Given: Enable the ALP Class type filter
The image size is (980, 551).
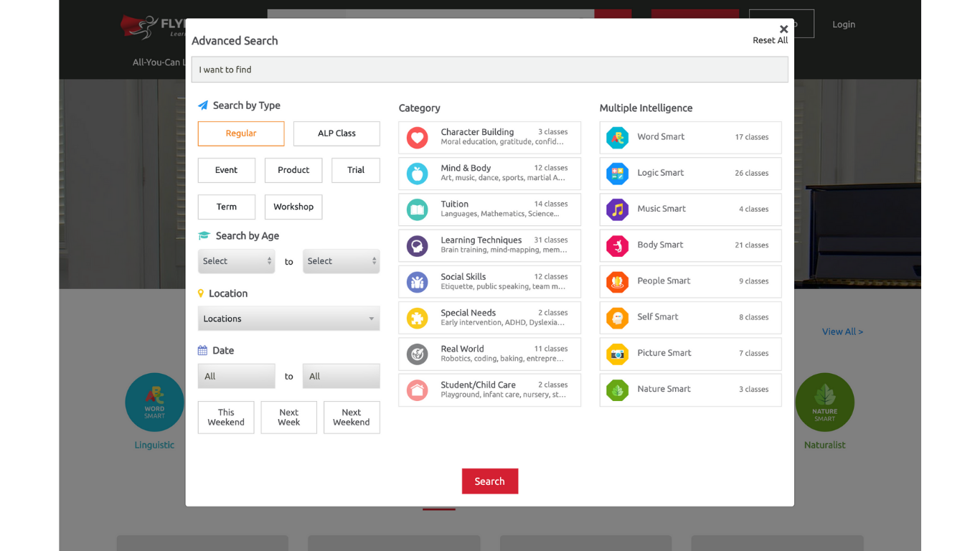Looking at the screenshot, I should [x=336, y=133].
